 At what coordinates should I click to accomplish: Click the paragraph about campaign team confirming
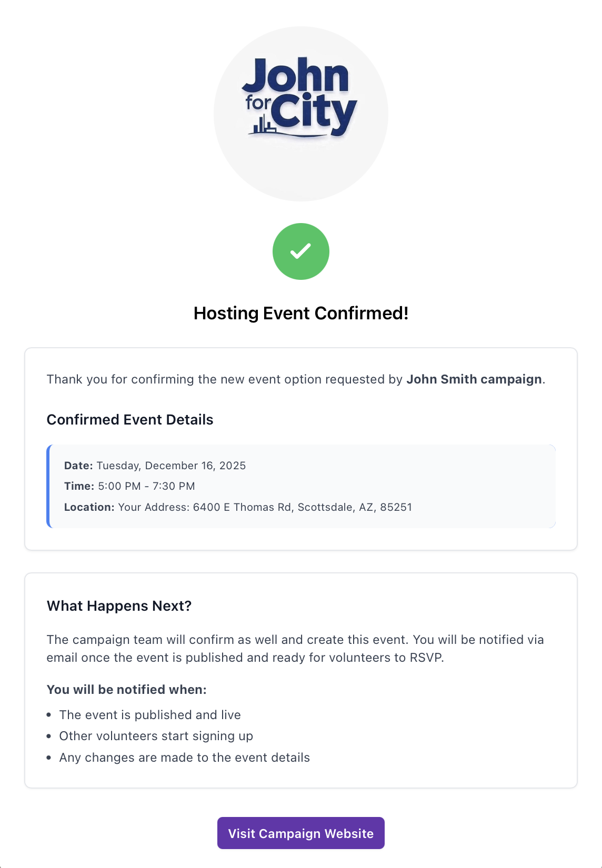coord(295,648)
